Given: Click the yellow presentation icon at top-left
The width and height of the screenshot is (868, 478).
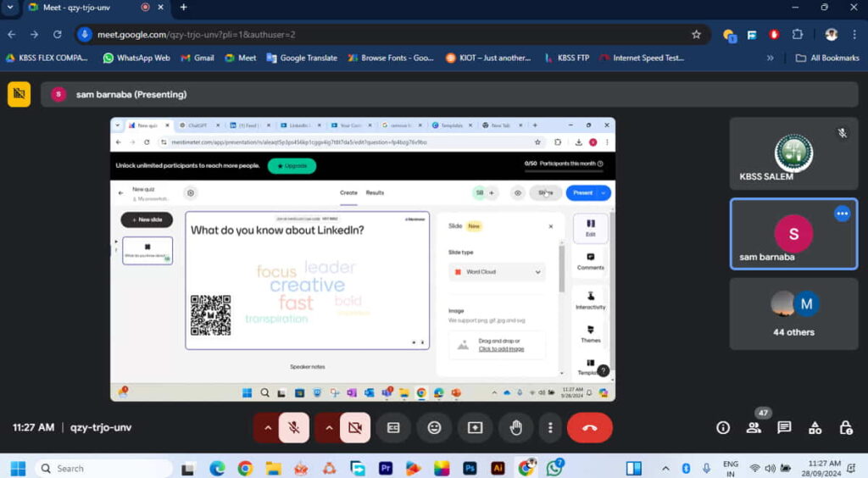Looking at the screenshot, I should 19,94.
